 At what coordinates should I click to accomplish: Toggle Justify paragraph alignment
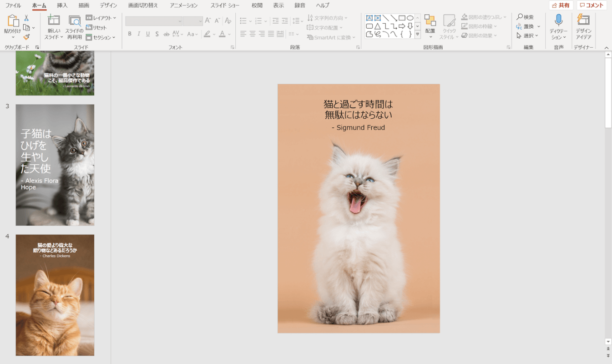[x=271, y=34]
